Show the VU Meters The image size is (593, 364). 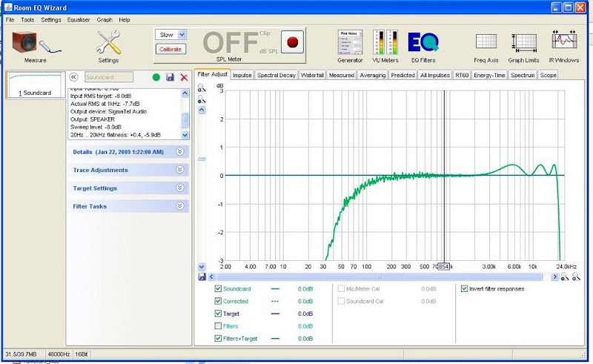[385, 43]
